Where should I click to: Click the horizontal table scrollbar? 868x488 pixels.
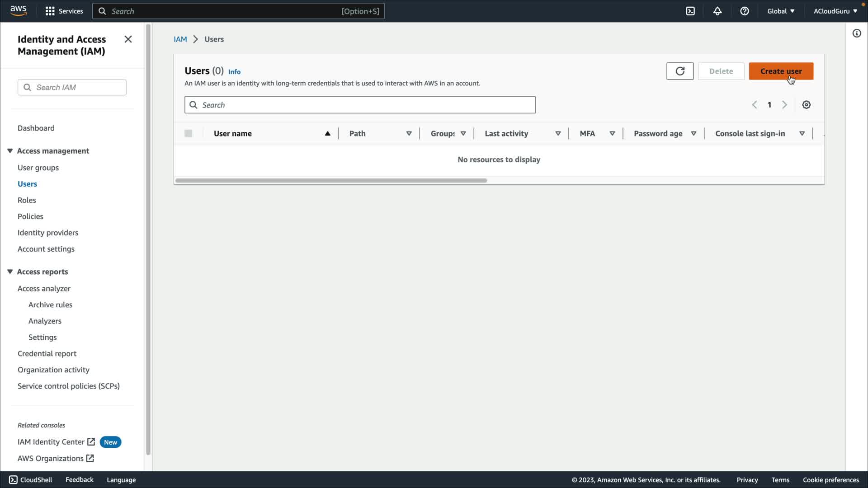point(331,180)
